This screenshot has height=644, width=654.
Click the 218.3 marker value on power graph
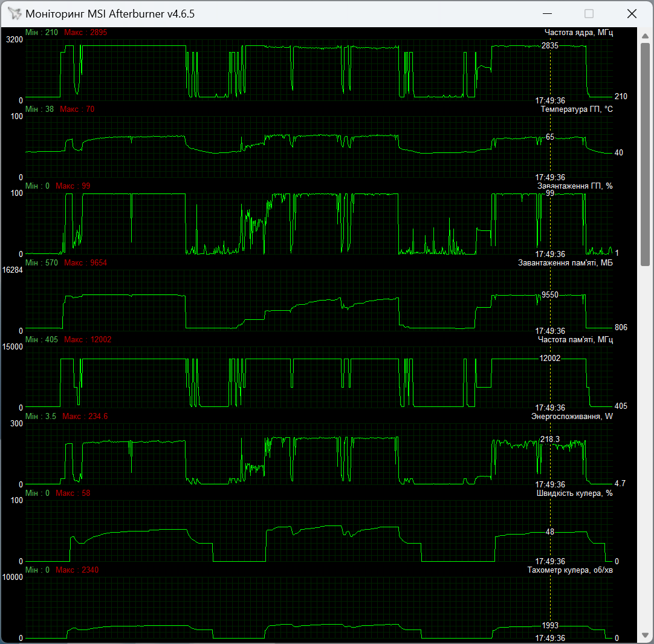click(549, 439)
